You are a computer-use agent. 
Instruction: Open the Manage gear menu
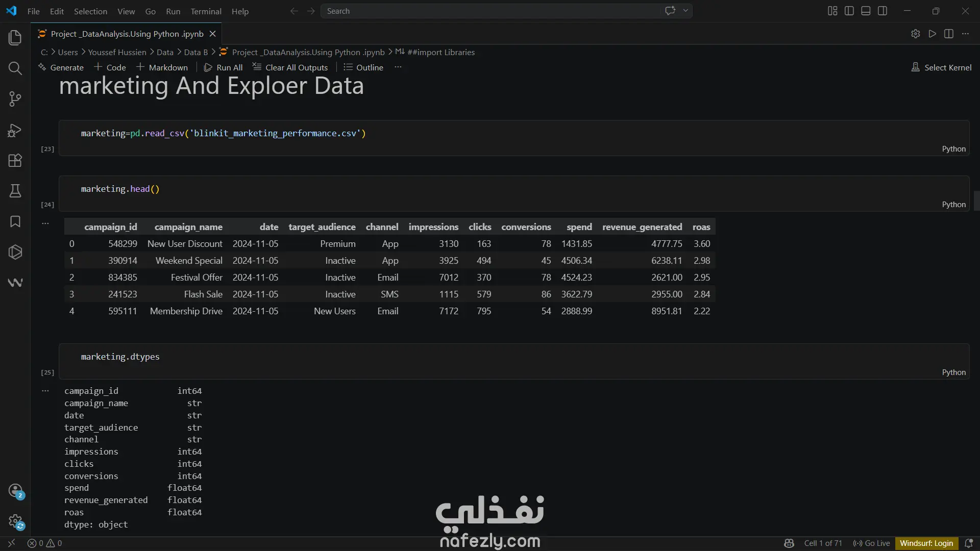coord(15,521)
